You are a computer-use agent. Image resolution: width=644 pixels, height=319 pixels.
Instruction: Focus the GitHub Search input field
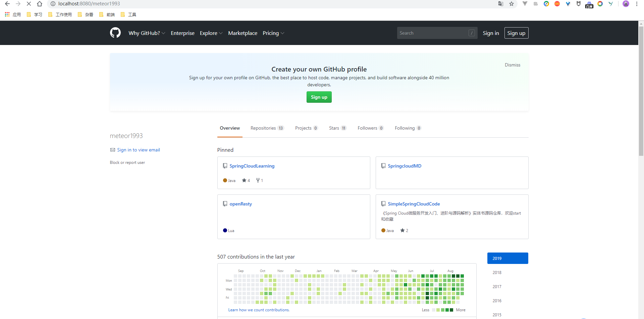(437, 33)
